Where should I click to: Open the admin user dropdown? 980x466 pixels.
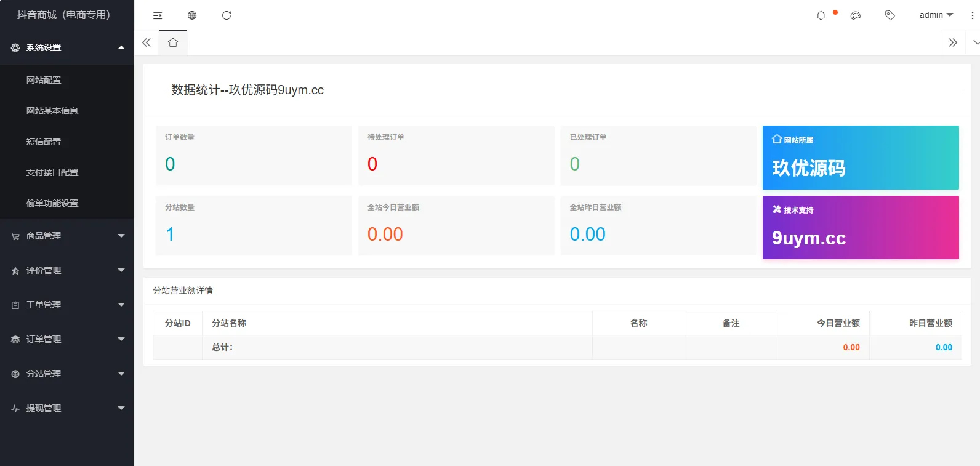coord(936,15)
